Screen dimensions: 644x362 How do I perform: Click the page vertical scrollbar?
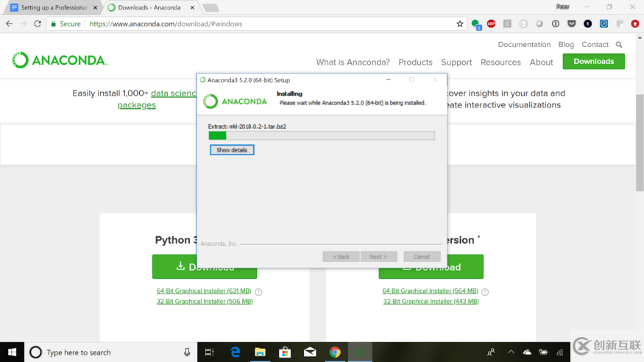[640, 143]
